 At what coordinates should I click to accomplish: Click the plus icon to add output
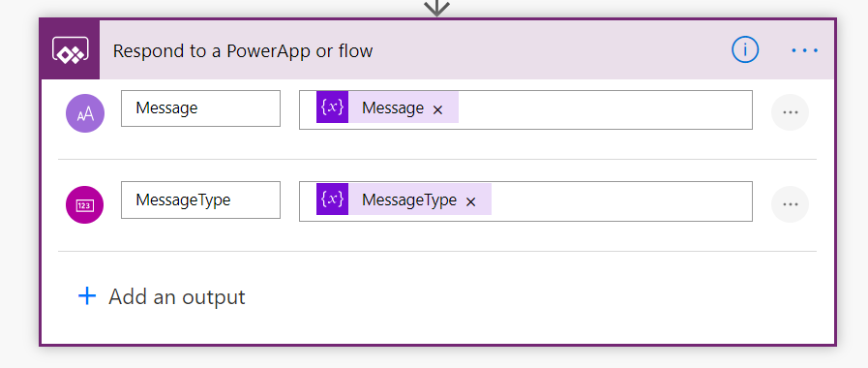(87, 296)
